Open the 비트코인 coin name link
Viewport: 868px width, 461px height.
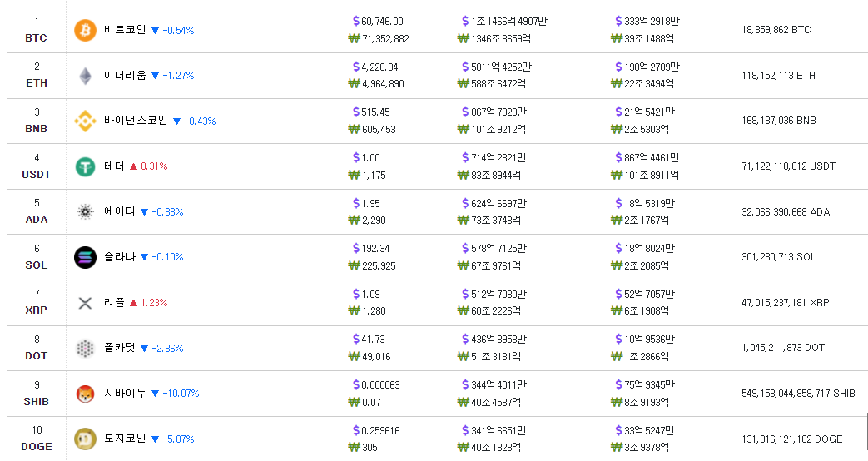tap(125, 30)
